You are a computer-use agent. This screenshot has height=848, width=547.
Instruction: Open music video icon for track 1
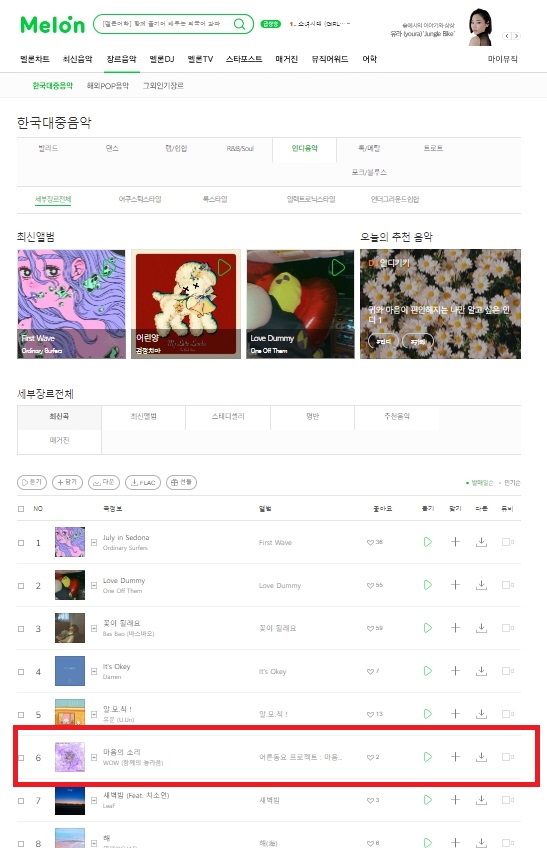coord(508,542)
